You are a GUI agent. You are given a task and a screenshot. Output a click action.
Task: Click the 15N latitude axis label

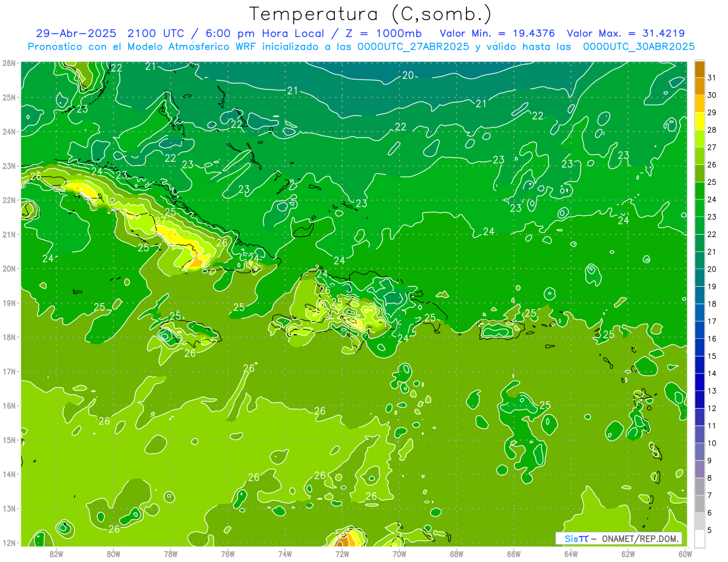[8, 440]
